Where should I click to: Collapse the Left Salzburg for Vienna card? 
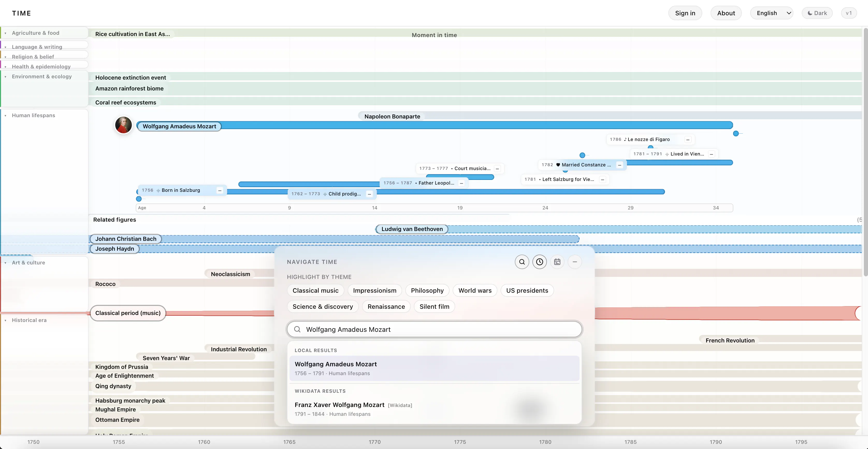(603, 179)
